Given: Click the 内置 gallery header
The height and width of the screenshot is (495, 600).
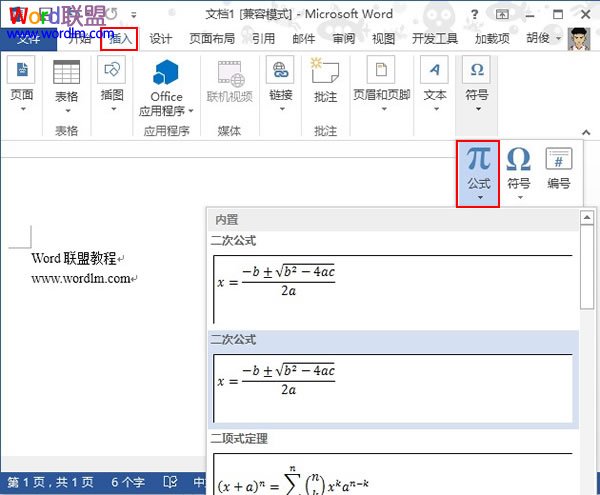Looking at the screenshot, I should [x=393, y=220].
